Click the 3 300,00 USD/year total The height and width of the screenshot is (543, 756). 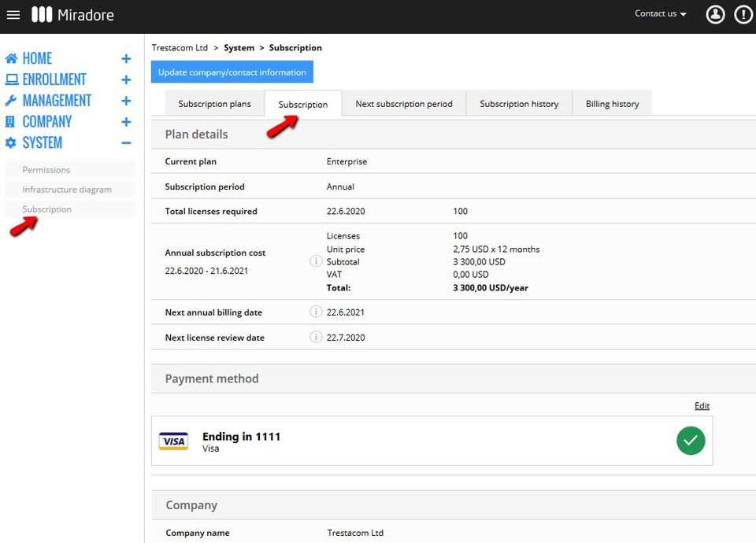[x=491, y=288]
